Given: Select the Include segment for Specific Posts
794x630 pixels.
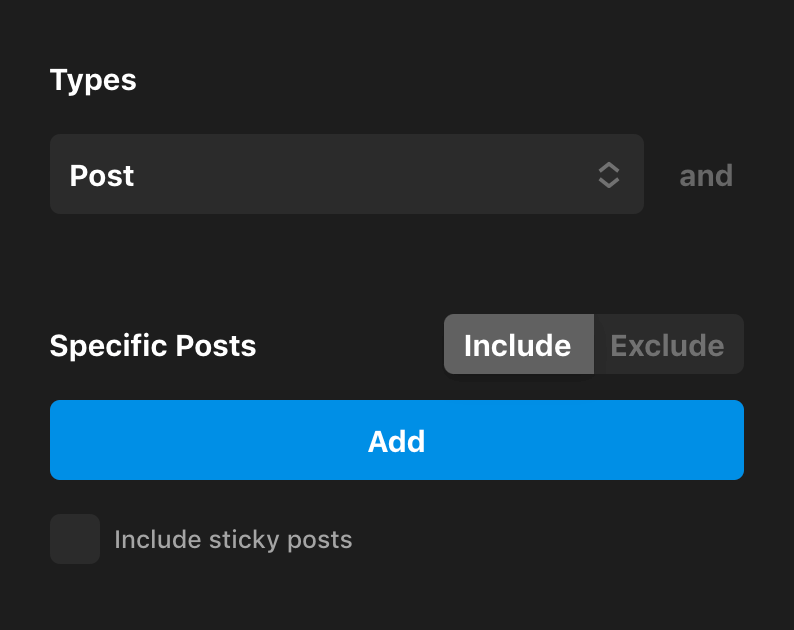Looking at the screenshot, I should pos(518,345).
